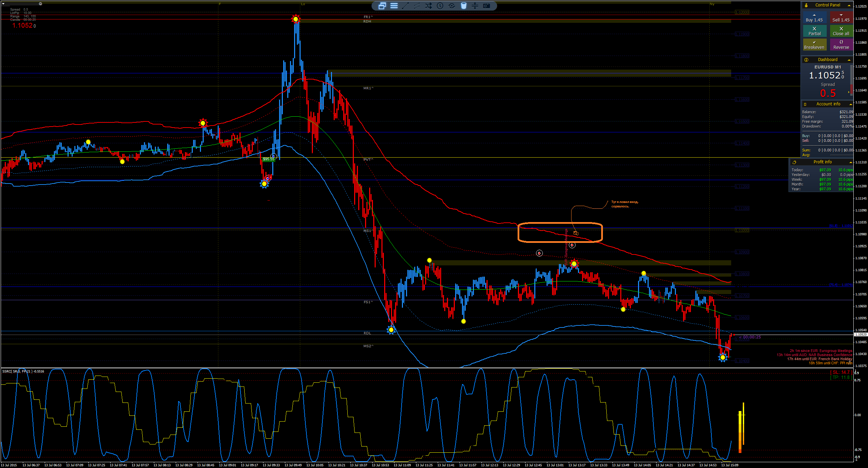Click the 1.12025 price scale label
The height and width of the screenshot is (468, 868).
861,6
